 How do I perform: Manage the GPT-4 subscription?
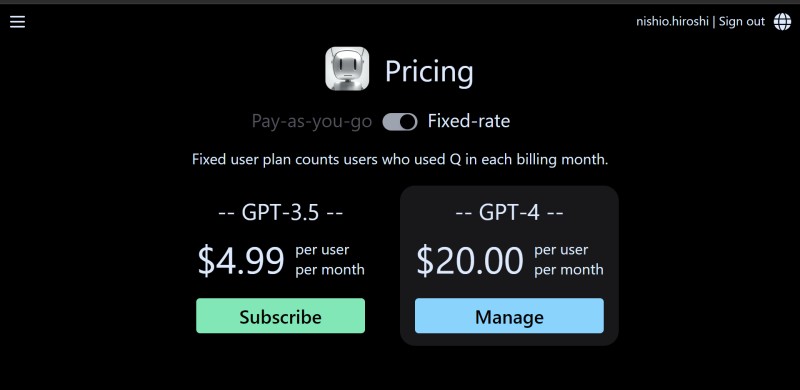point(509,316)
